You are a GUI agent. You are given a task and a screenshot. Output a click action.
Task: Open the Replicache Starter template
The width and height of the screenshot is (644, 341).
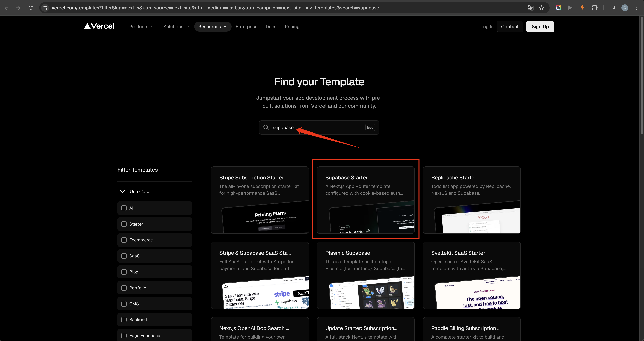tap(472, 200)
